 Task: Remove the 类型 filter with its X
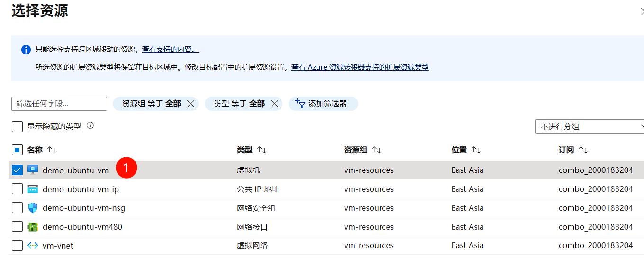coord(274,104)
